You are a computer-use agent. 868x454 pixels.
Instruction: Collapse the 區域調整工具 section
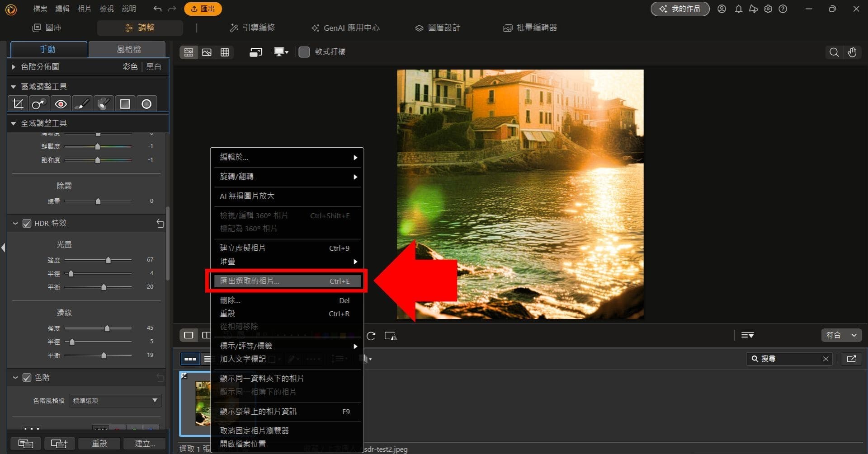[x=13, y=86]
